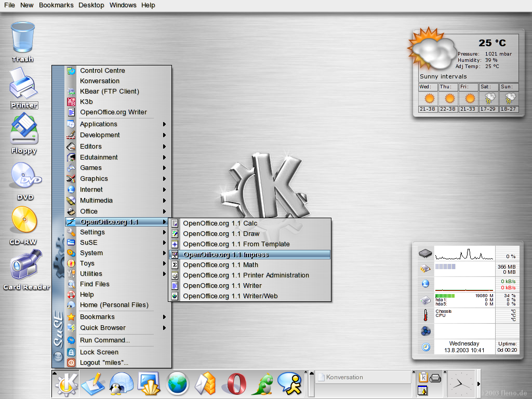Launch the green parrot messenger icon
The height and width of the screenshot is (399, 532).
coord(262,384)
